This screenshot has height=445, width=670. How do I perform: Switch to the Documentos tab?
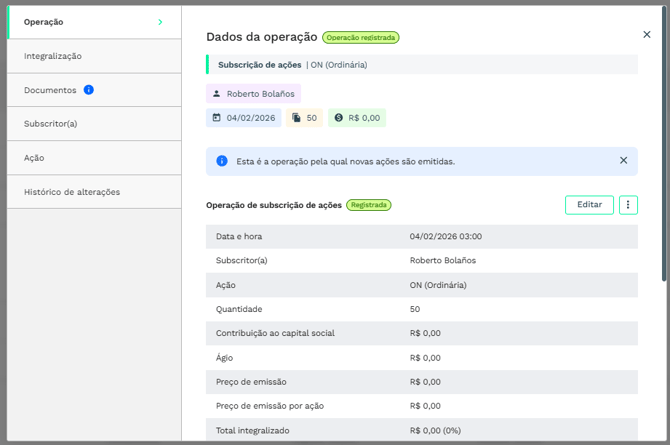pos(50,90)
